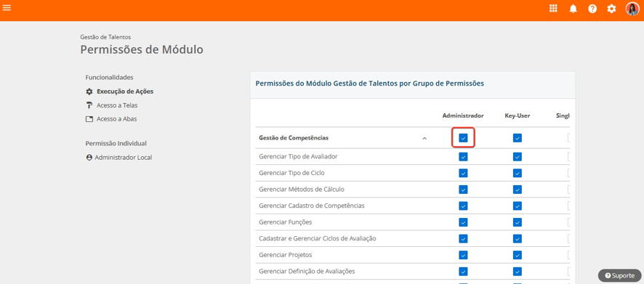
Task: Click the Administrador Local person icon
Action: pos(89,158)
